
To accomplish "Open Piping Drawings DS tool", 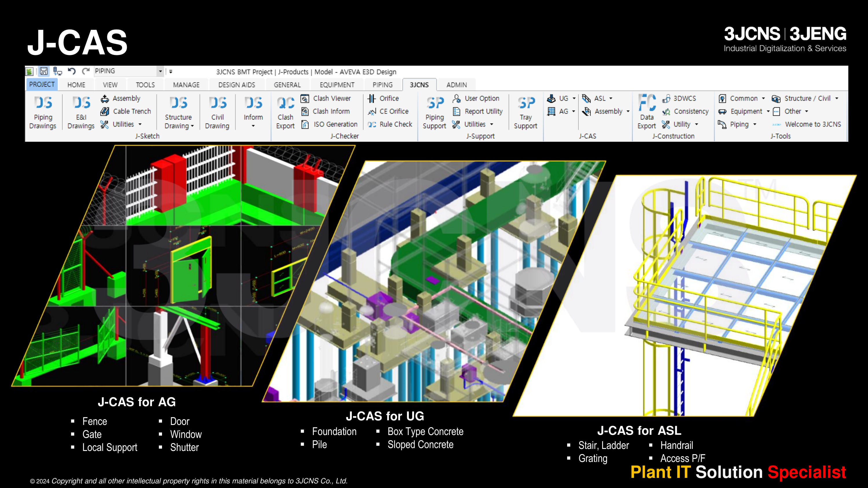I will (43, 113).
